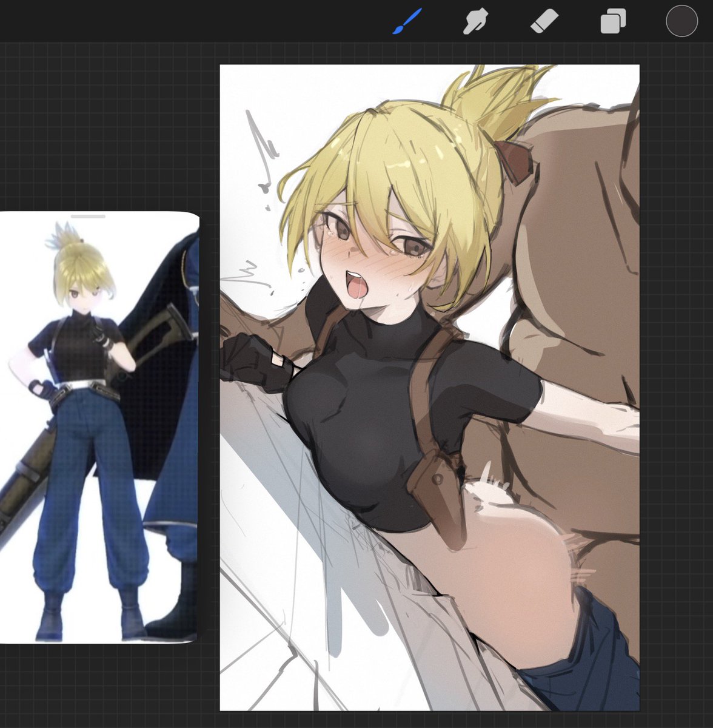This screenshot has height=728, width=713.
Task: Select the Eraser tool
Action: tap(544, 21)
